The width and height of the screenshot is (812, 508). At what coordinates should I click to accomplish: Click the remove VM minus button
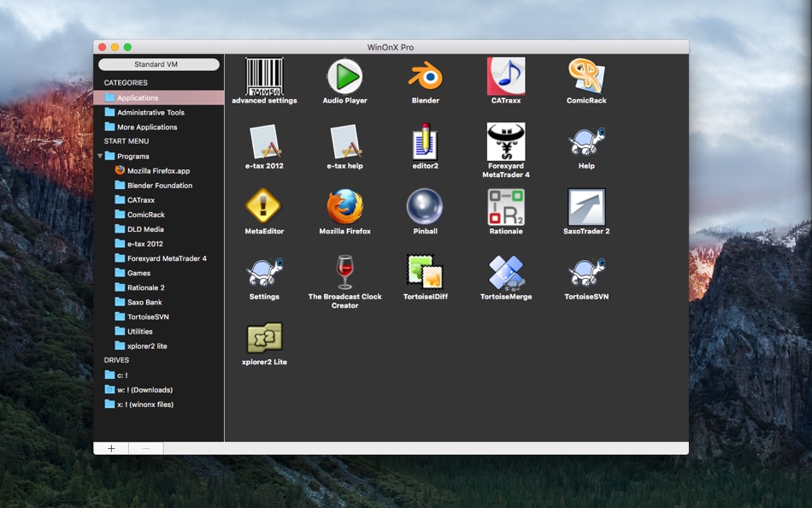click(x=147, y=447)
